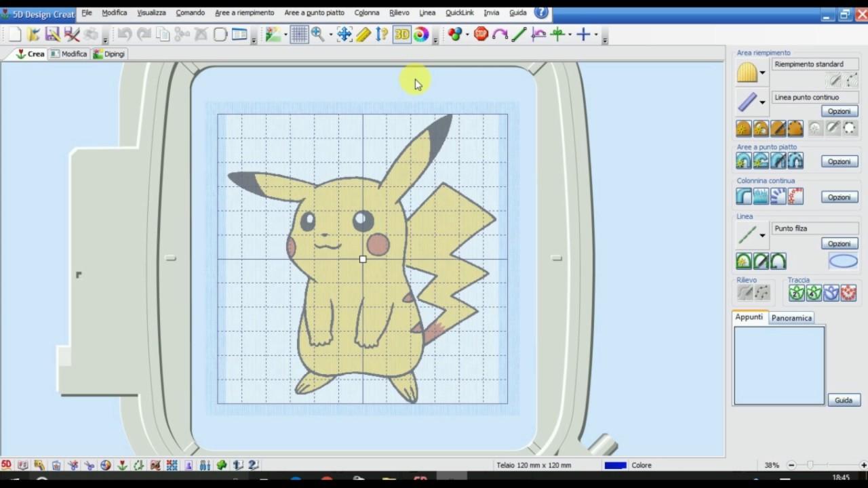The image size is (868, 488).
Task: Click the first green Linea trace icon
Action: (744, 261)
